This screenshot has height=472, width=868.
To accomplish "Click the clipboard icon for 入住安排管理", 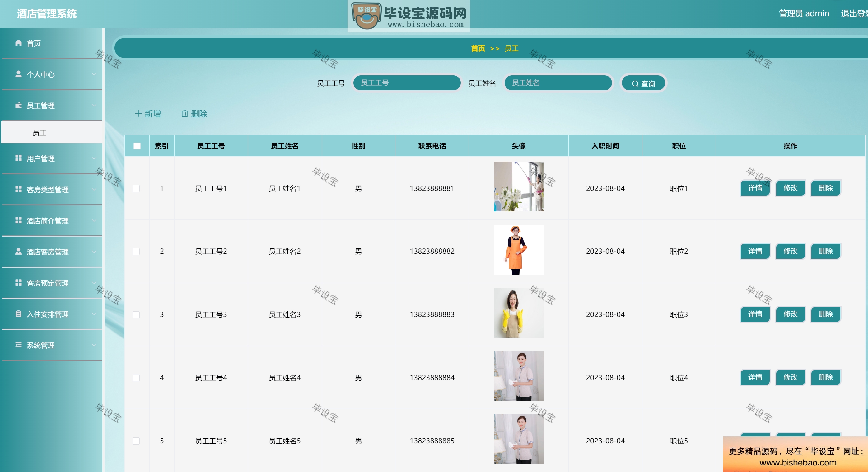I will 19,314.
